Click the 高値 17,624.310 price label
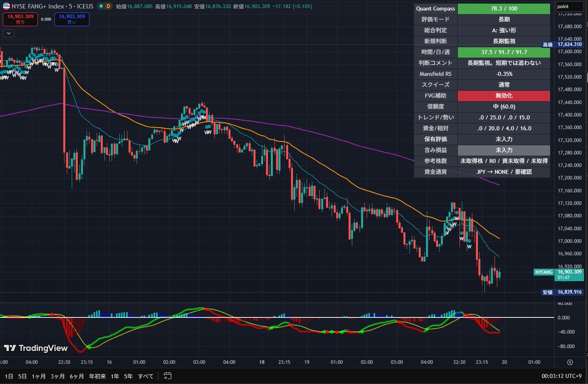This screenshot has width=588, height=384. tap(562, 44)
